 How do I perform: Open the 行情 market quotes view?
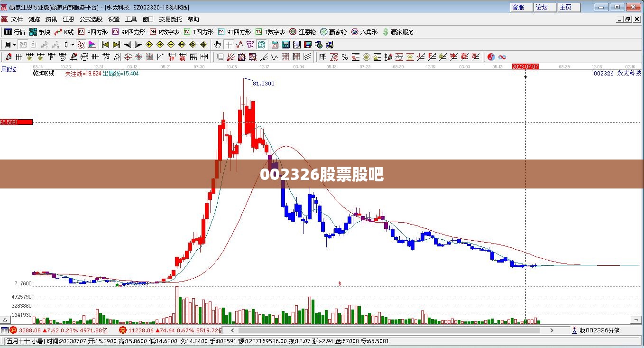[15, 32]
